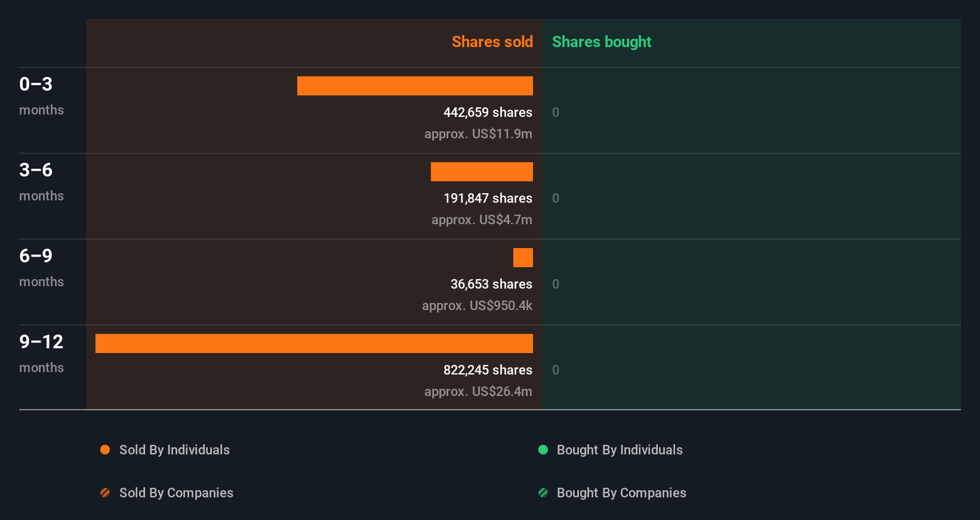Click the orange Sold By Individuals legend dot
The height and width of the screenshot is (520, 980).
tap(105, 450)
